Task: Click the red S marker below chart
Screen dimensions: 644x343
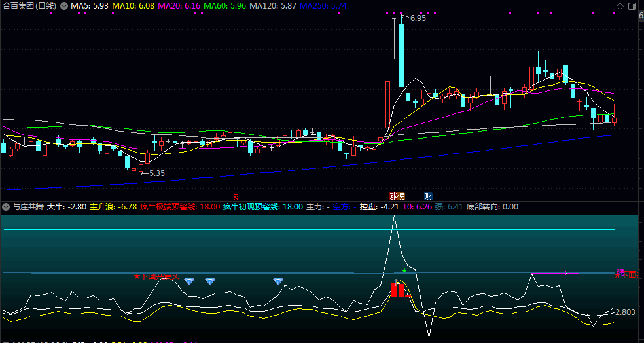Action: pyautogui.click(x=236, y=196)
